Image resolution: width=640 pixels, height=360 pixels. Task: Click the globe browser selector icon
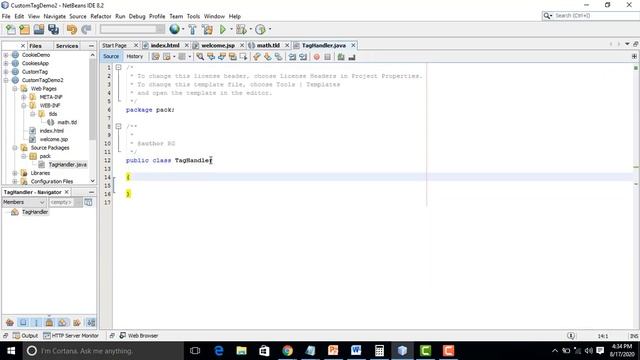175,29
